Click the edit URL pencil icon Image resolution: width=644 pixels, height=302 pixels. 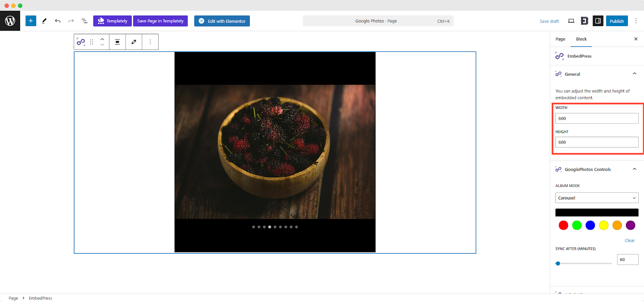134,42
